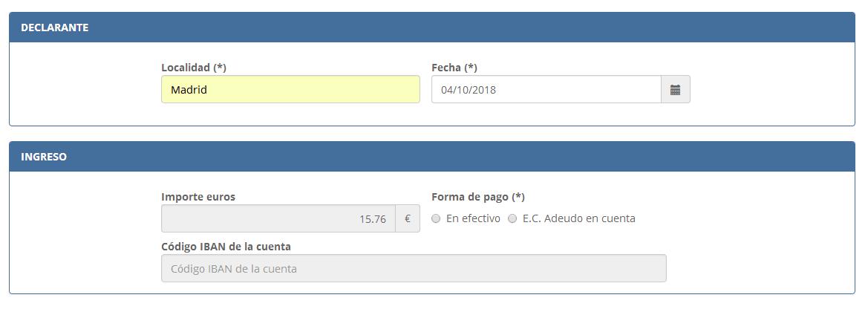This screenshot has height=312, width=868.
Task: Click the Localidad (*) field label
Action: 194,68
